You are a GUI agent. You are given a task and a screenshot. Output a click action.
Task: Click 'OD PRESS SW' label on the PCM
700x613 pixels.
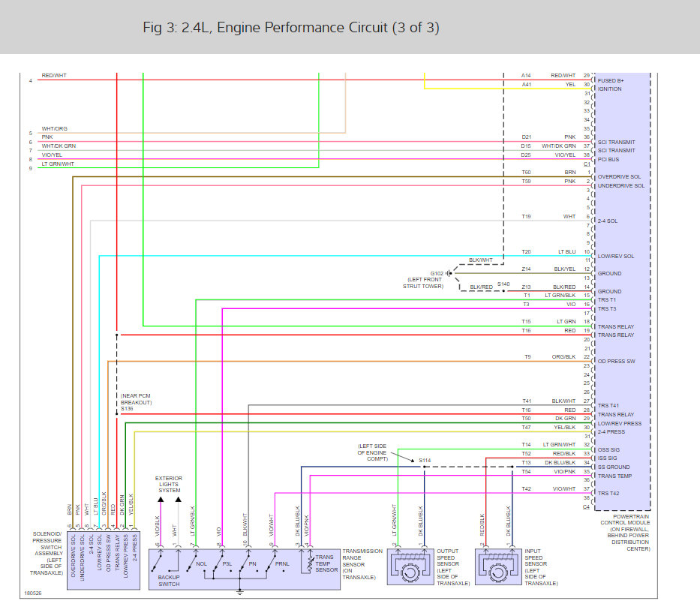pos(616,362)
